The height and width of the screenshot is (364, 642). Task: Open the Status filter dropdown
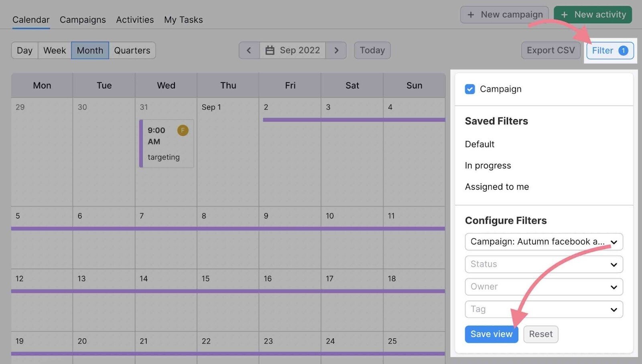(x=544, y=264)
